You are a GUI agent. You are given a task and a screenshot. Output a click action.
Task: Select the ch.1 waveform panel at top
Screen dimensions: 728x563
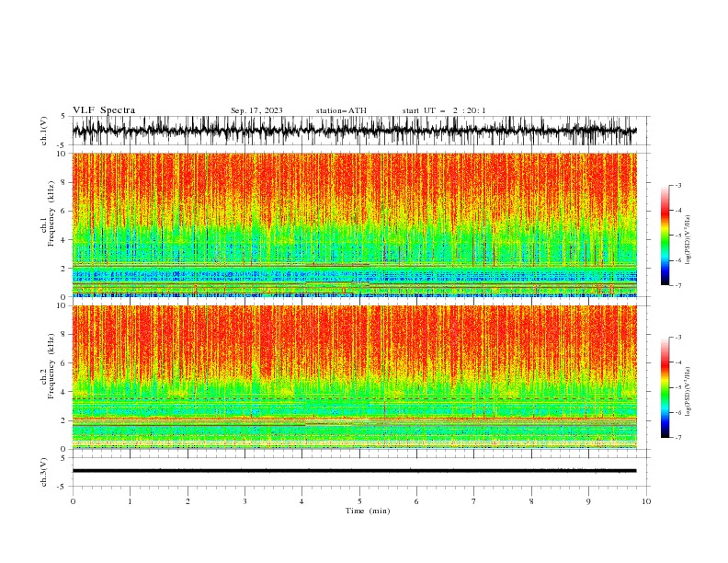click(360, 131)
